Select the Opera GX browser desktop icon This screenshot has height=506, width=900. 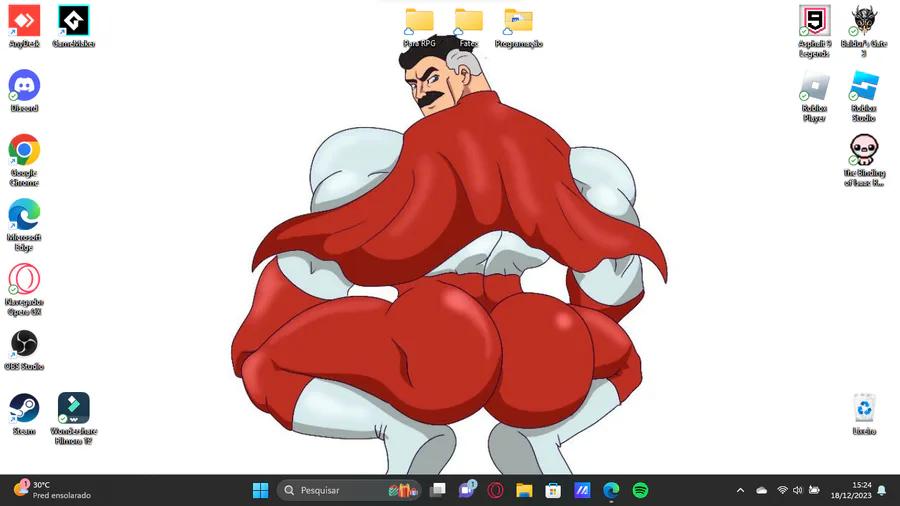click(24, 290)
